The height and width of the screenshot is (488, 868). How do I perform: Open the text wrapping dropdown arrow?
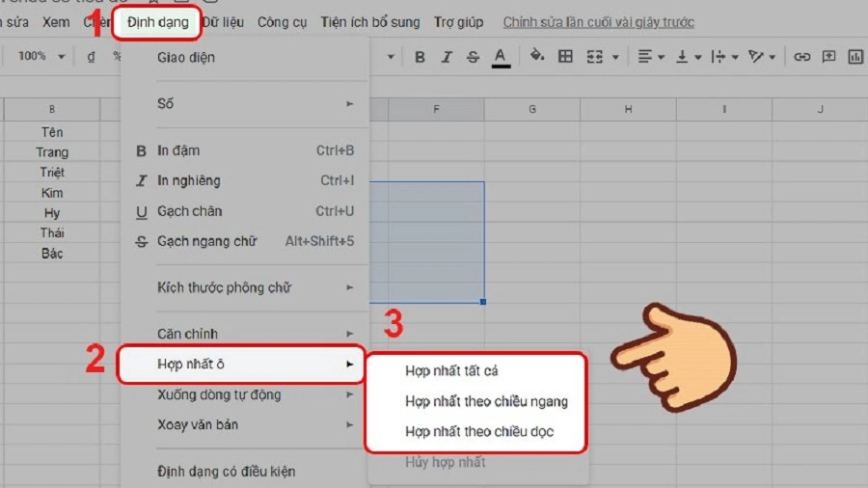coord(735,57)
